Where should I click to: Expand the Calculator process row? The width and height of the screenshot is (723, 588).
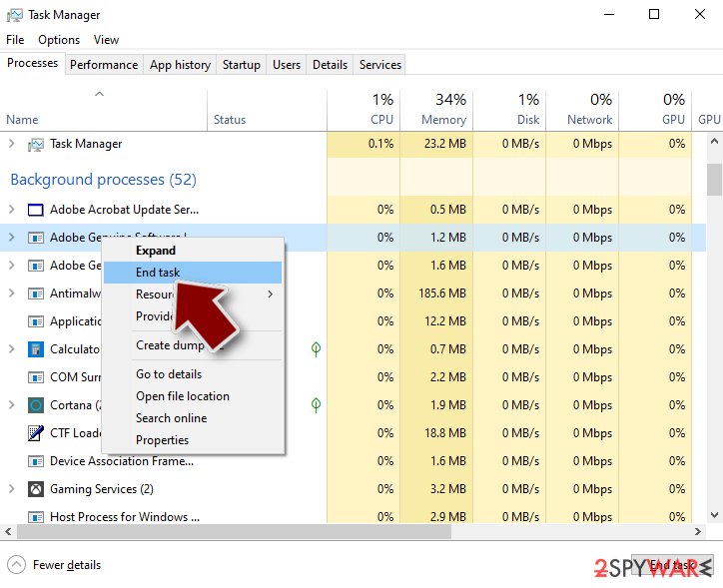click(12, 348)
